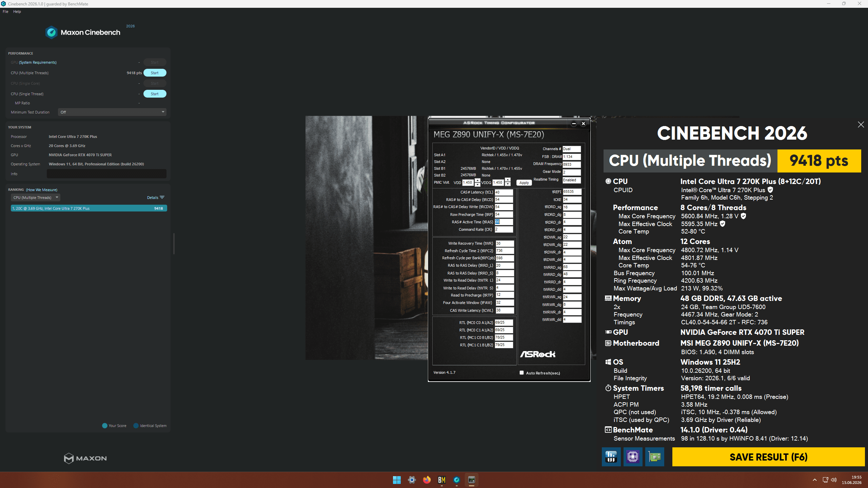Open the Settings gear in the taskbar
The width and height of the screenshot is (868, 488).
click(x=412, y=480)
